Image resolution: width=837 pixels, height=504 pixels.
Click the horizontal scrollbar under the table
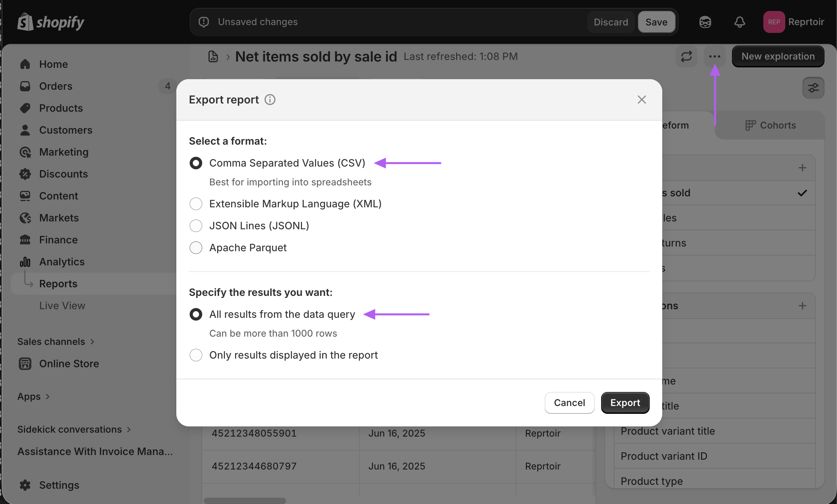click(x=245, y=500)
